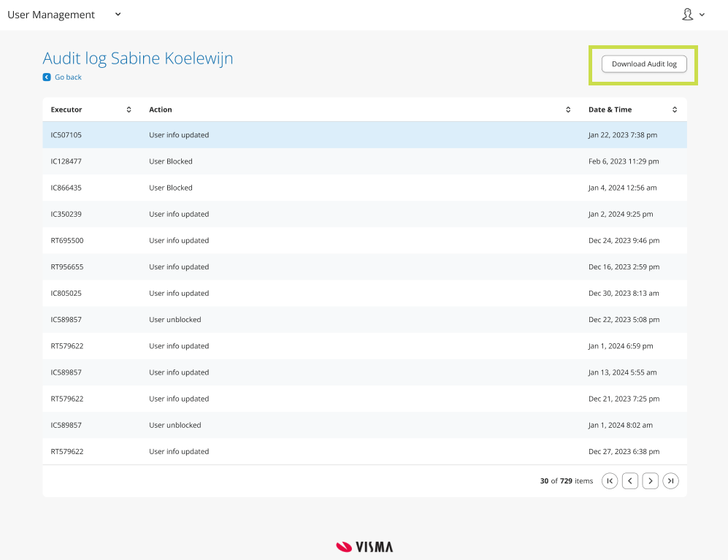Click date Jan 4, 2024 12:56 am
This screenshot has width=728, height=560.
[623, 188]
